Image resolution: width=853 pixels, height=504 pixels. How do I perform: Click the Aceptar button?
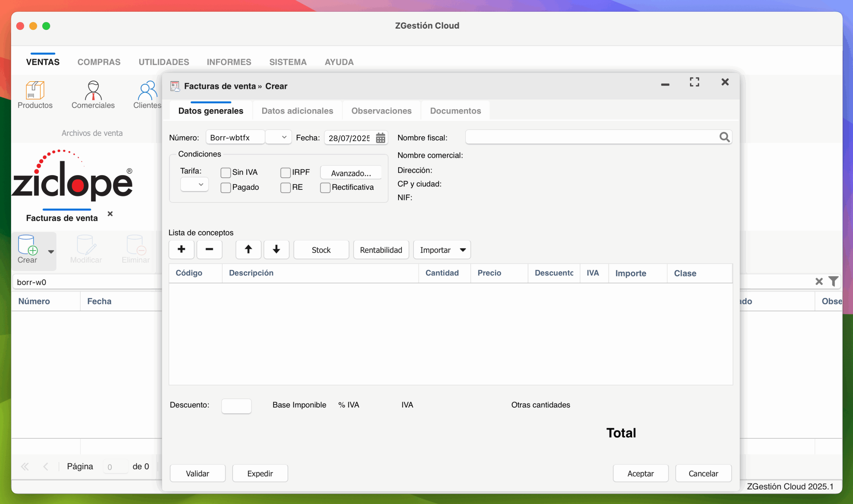640,473
